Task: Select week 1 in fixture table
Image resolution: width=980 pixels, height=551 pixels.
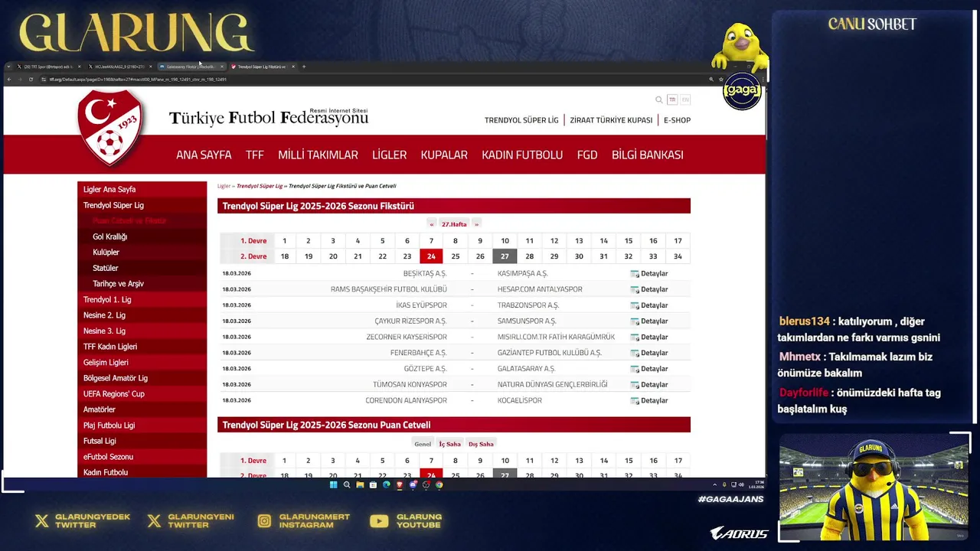Action: coord(284,241)
